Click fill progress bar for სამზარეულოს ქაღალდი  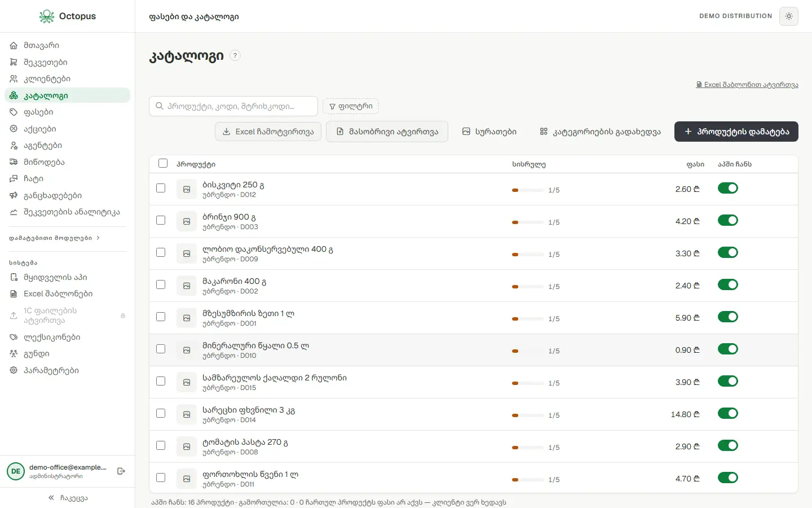pyautogui.click(x=528, y=383)
